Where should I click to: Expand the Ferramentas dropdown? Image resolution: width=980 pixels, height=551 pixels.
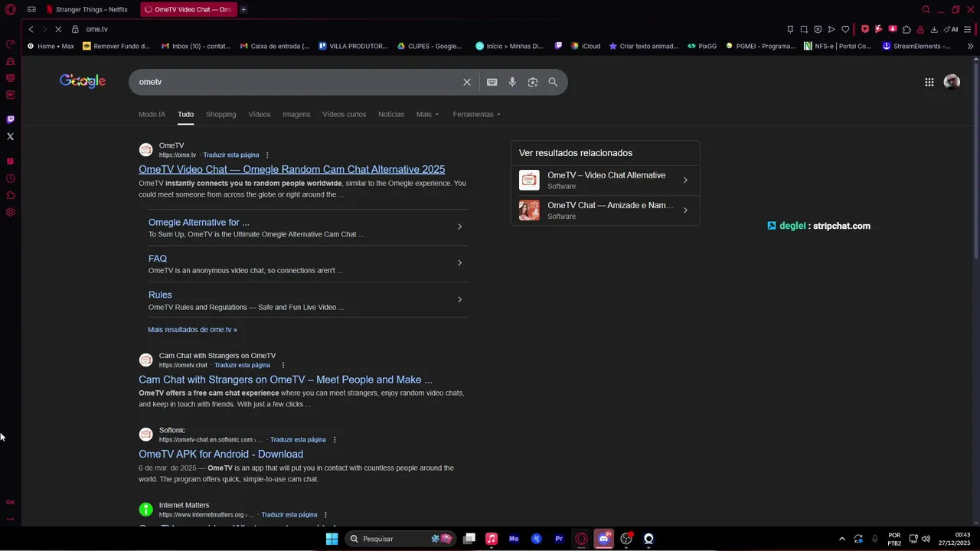pyautogui.click(x=476, y=114)
